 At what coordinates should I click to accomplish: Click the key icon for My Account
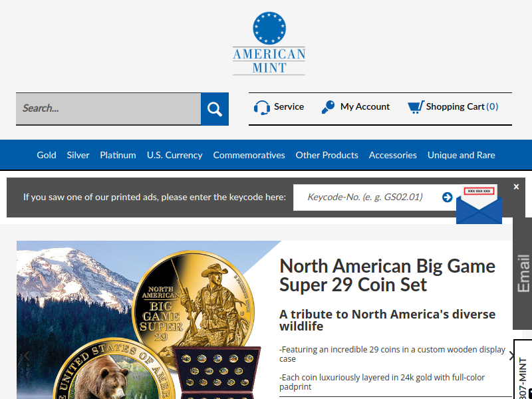pos(328,107)
